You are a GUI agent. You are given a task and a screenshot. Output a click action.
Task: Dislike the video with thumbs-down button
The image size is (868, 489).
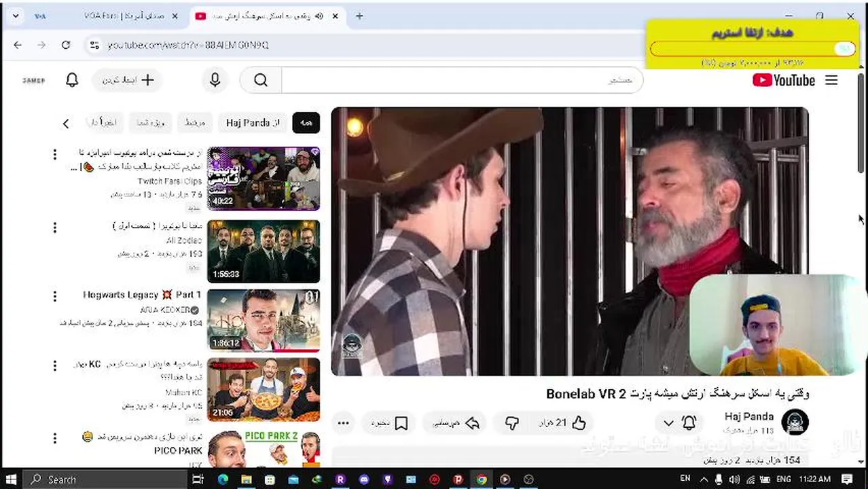coord(512,423)
